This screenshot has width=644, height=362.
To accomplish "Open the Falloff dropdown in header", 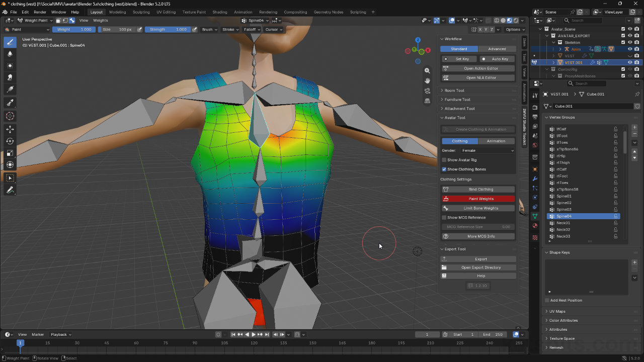I will [251, 29].
